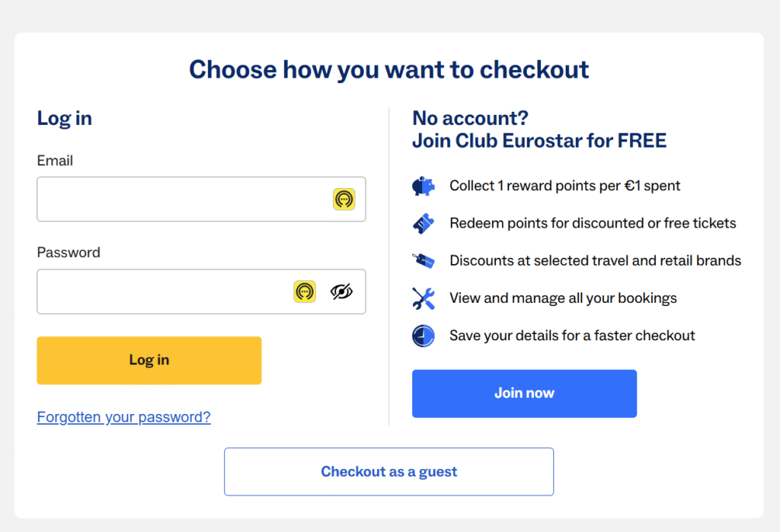
Task: Focus the Password input field
Action: click(201, 291)
